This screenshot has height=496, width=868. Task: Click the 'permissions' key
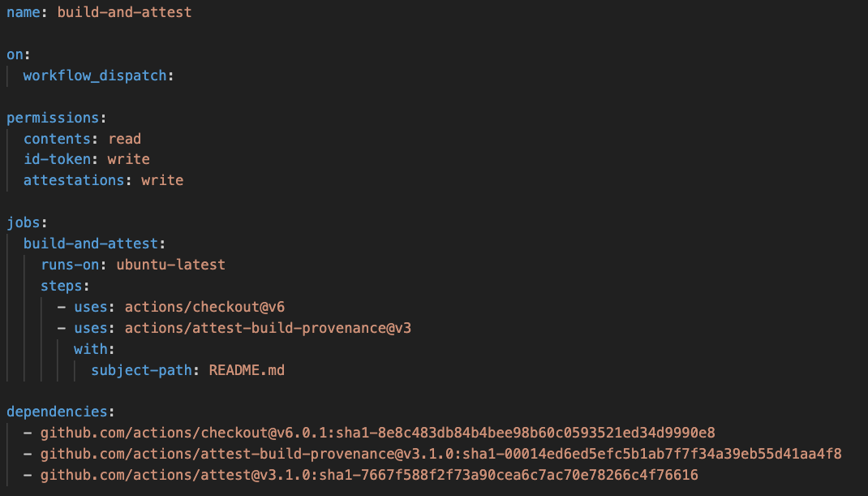53,118
